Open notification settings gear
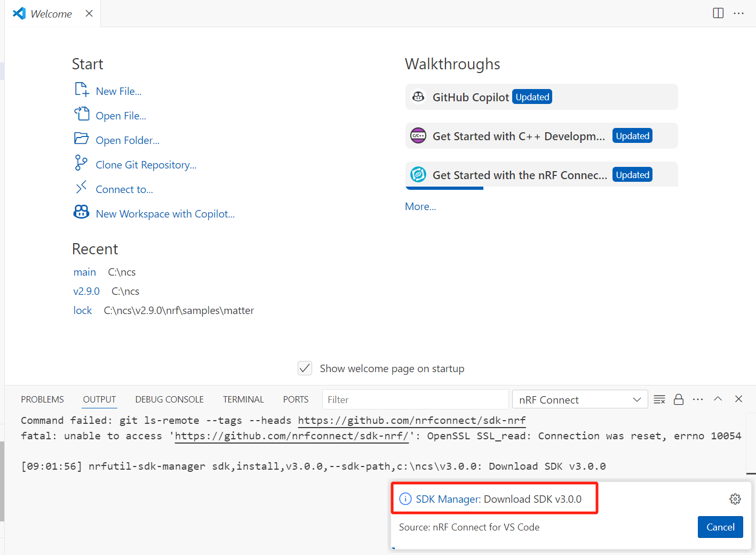The height and width of the screenshot is (555, 756). pyautogui.click(x=735, y=499)
